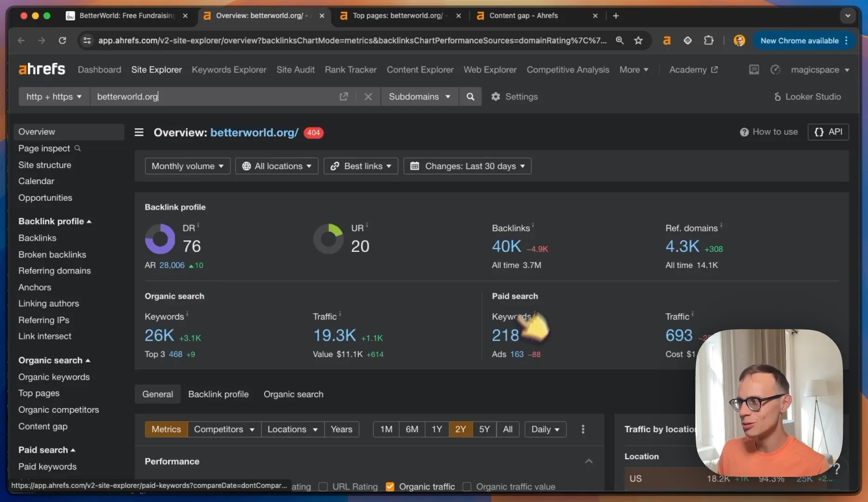The image size is (868, 502).
Task: Switch to the Content gap - Ahrefs browser tab
Action: (536, 15)
